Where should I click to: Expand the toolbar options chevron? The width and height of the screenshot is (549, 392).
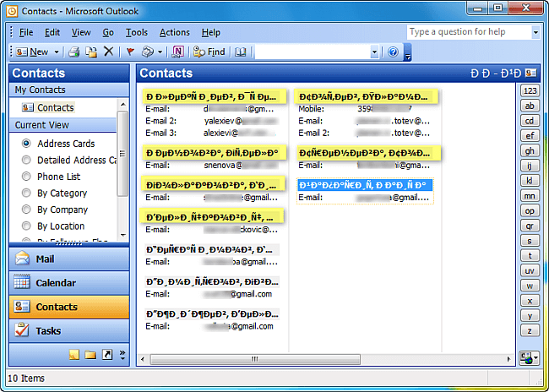point(407,52)
